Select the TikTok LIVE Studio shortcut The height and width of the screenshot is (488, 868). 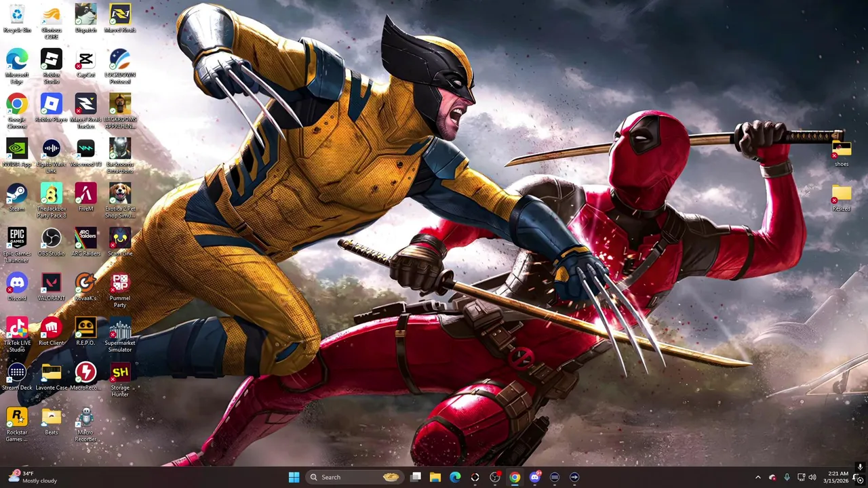[x=17, y=335]
